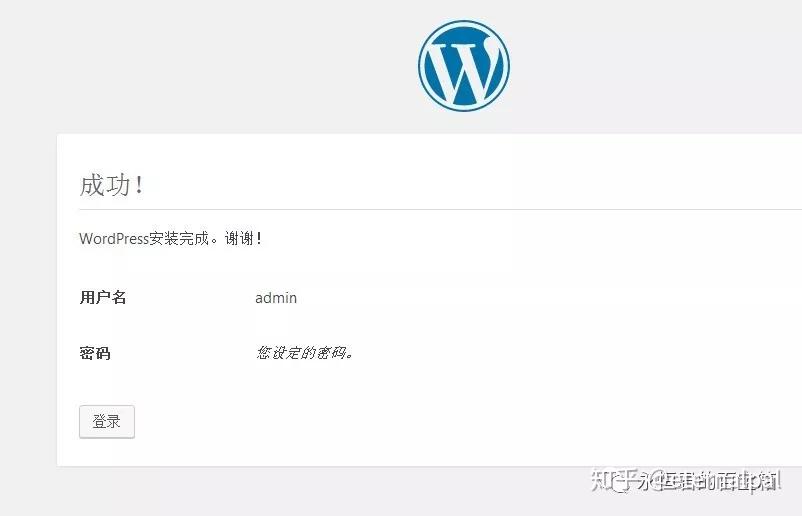The width and height of the screenshot is (802, 516).
Task: Click blank space right of admin value
Action: pos(500,298)
